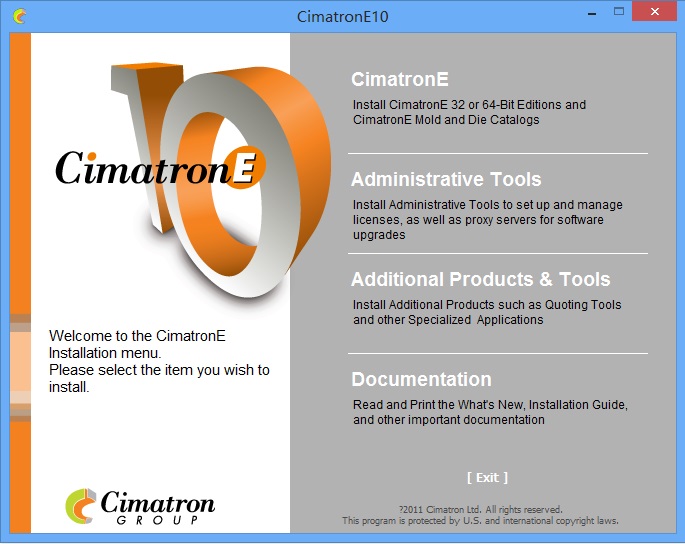Viewport: 685px width, 544px height.
Task: Click the large CimatronE 10 logo
Action: (x=192, y=179)
